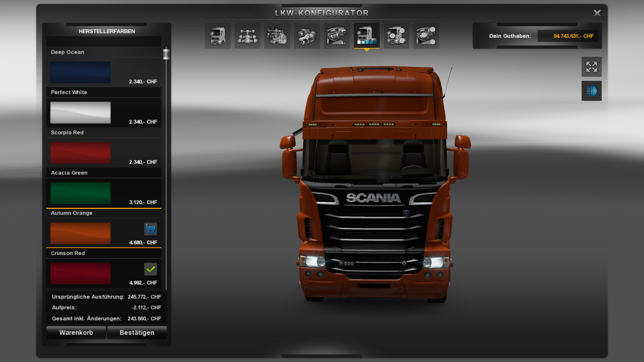
Task: Select the paint job colors tab
Action: click(x=367, y=36)
